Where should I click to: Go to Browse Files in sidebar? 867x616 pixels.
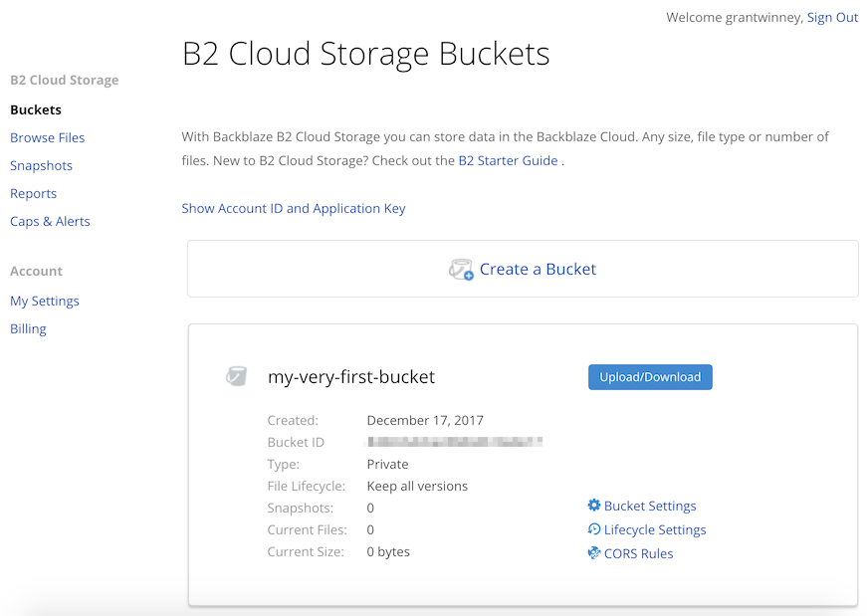(x=48, y=137)
